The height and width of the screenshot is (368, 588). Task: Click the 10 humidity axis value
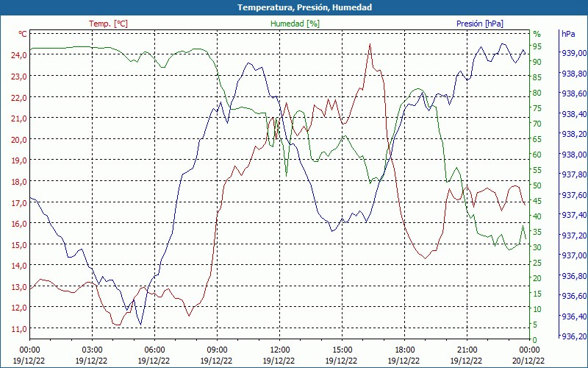click(x=537, y=308)
